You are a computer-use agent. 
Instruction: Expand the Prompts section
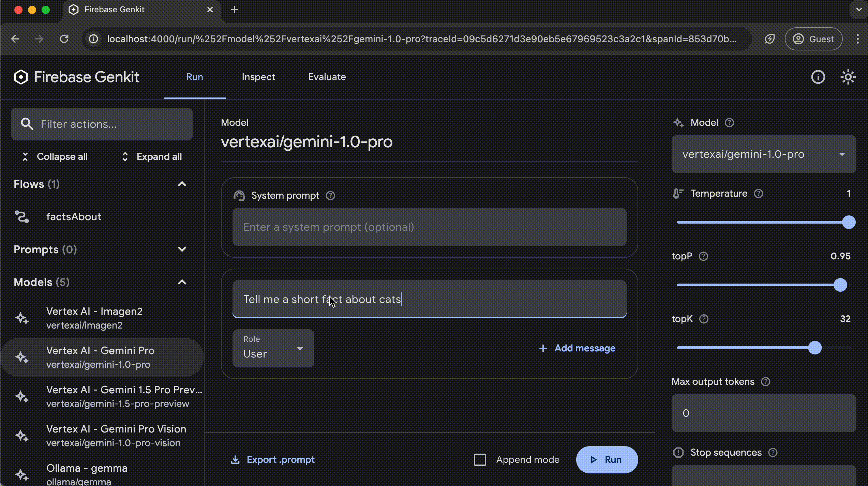(182, 249)
